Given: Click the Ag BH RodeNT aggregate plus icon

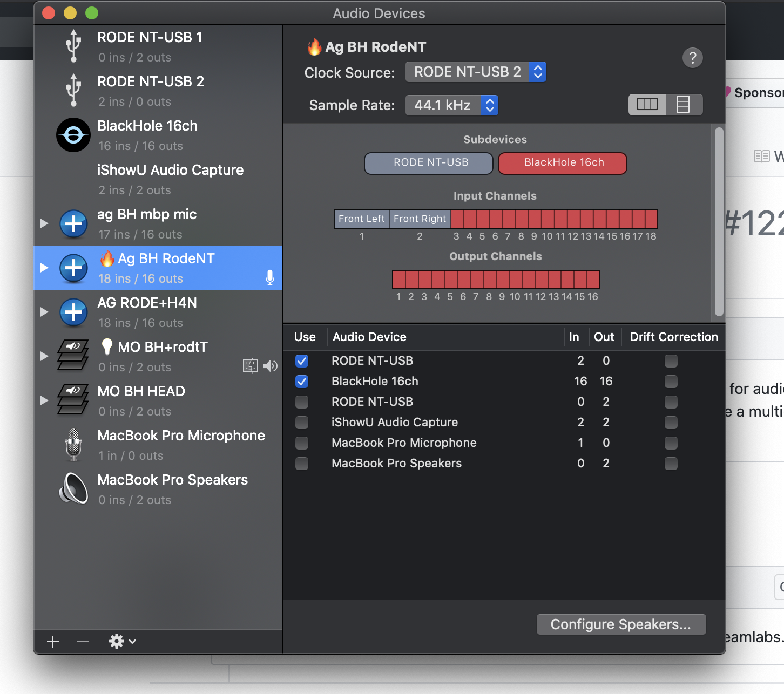Looking at the screenshot, I should pyautogui.click(x=73, y=268).
